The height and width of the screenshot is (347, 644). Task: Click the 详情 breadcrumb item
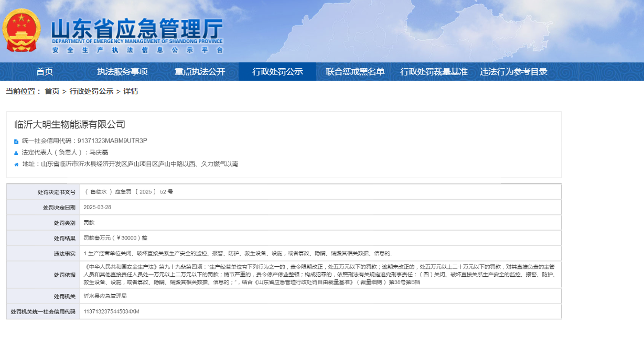click(x=131, y=91)
